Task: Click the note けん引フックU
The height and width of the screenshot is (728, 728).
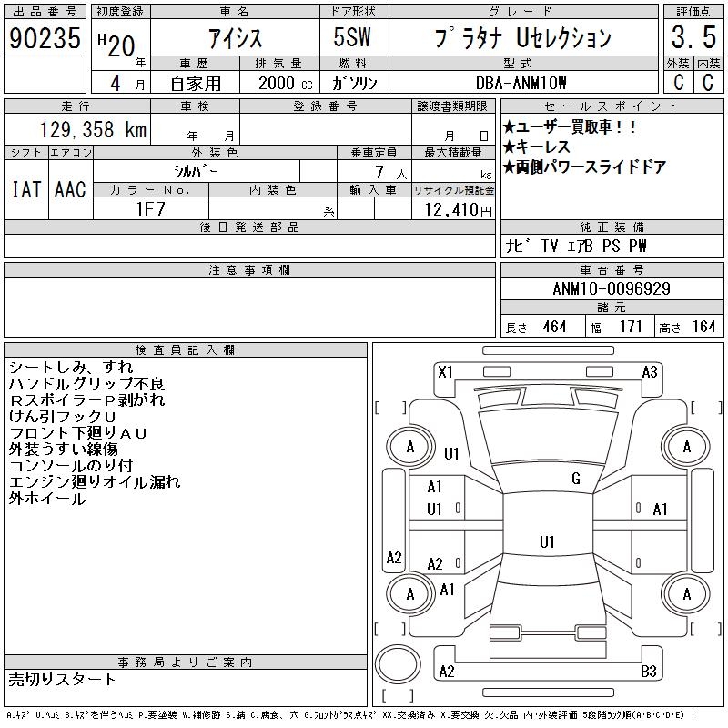Action: click(x=62, y=417)
